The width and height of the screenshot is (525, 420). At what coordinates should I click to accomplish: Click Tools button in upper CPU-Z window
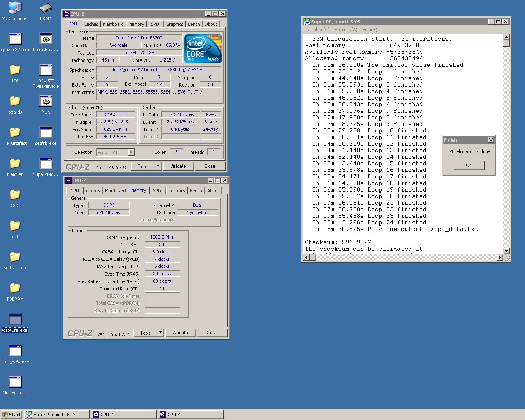[143, 166]
